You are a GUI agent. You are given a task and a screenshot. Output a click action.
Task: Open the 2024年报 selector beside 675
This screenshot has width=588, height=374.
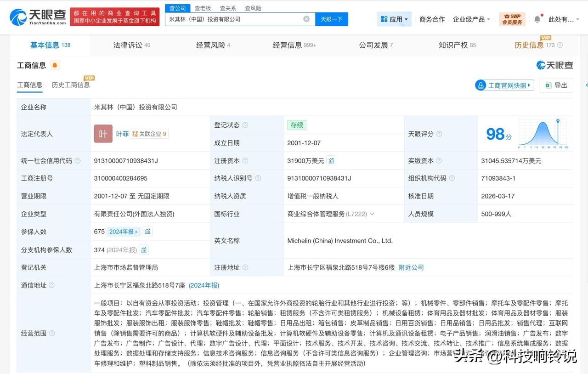[124, 232]
